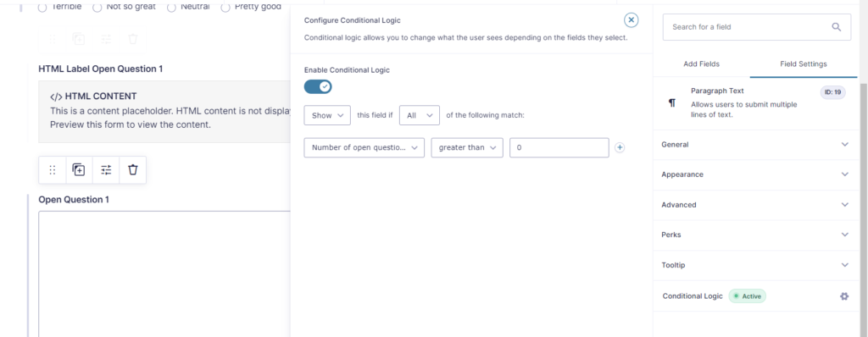868x337 pixels.
Task: Expand the Perks settings section
Action: 755,235
